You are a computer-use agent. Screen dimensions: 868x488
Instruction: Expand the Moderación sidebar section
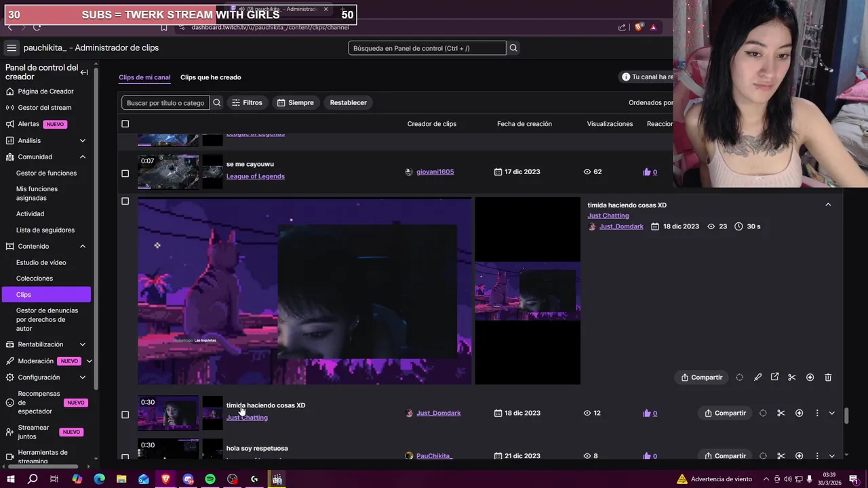89,361
